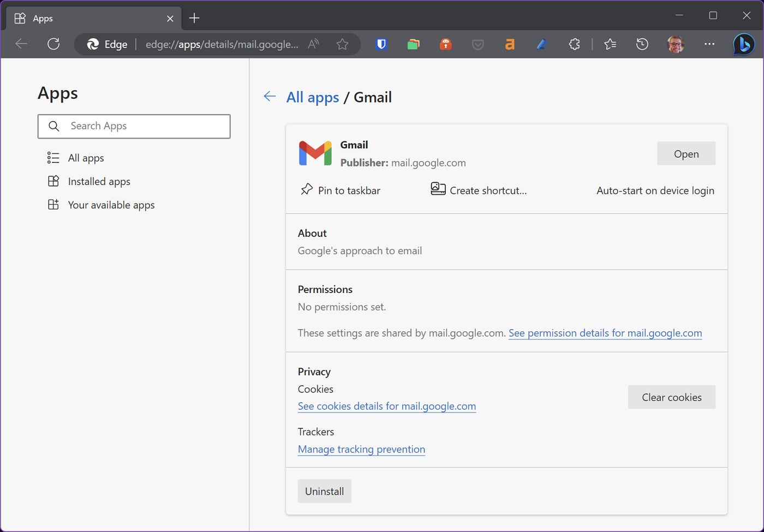Minimize the Edge window

(679, 16)
